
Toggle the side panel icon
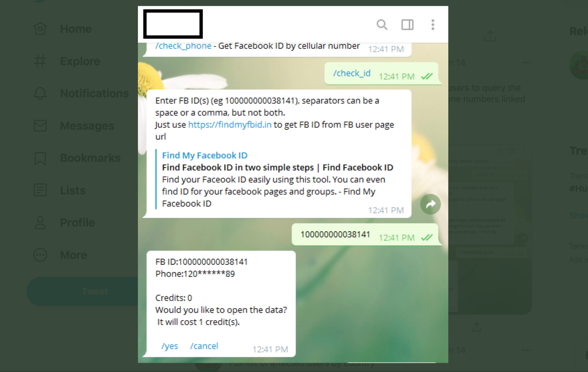(x=407, y=25)
